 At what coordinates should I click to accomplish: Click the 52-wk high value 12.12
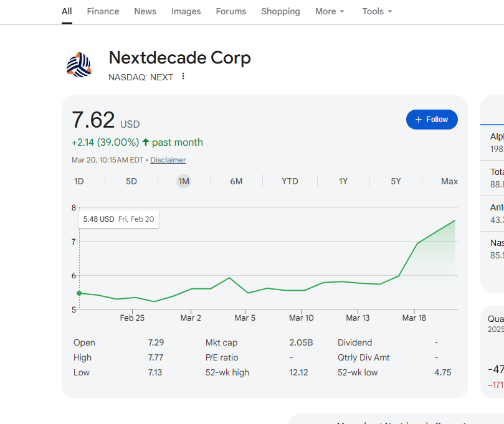[298, 372]
